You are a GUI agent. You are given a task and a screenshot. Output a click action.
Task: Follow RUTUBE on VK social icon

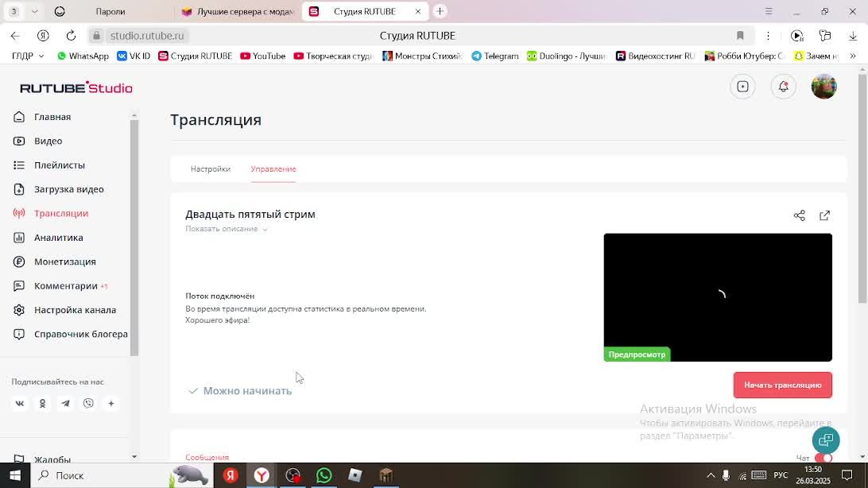point(19,403)
